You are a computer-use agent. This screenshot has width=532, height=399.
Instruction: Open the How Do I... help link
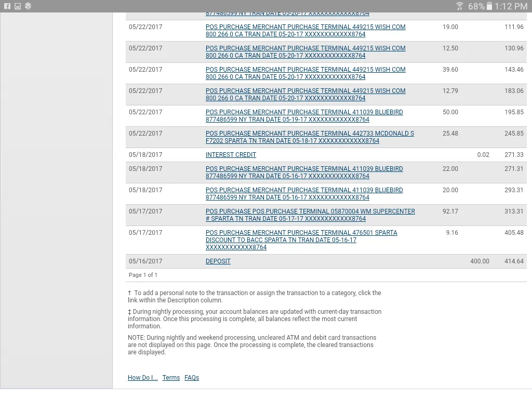click(143, 378)
